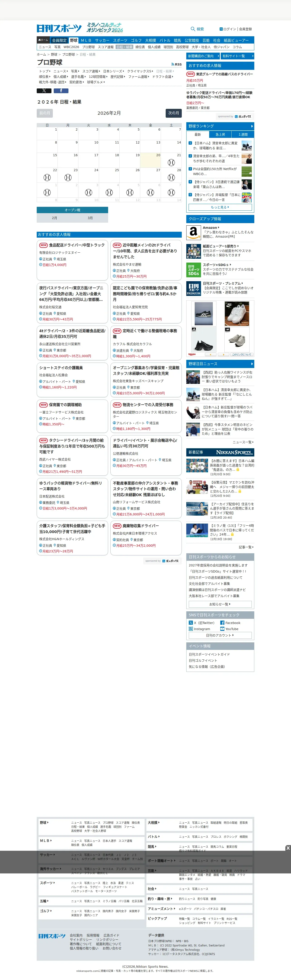
Task: Open the サッカー menu in the nav bar
Action: point(102,40)
